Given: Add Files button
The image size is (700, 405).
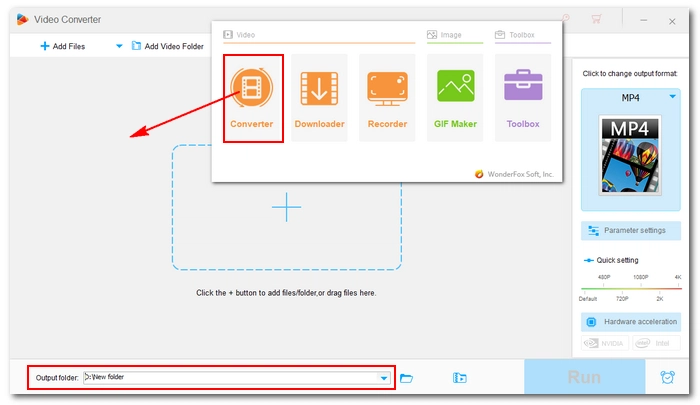Looking at the screenshot, I should (x=62, y=46).
